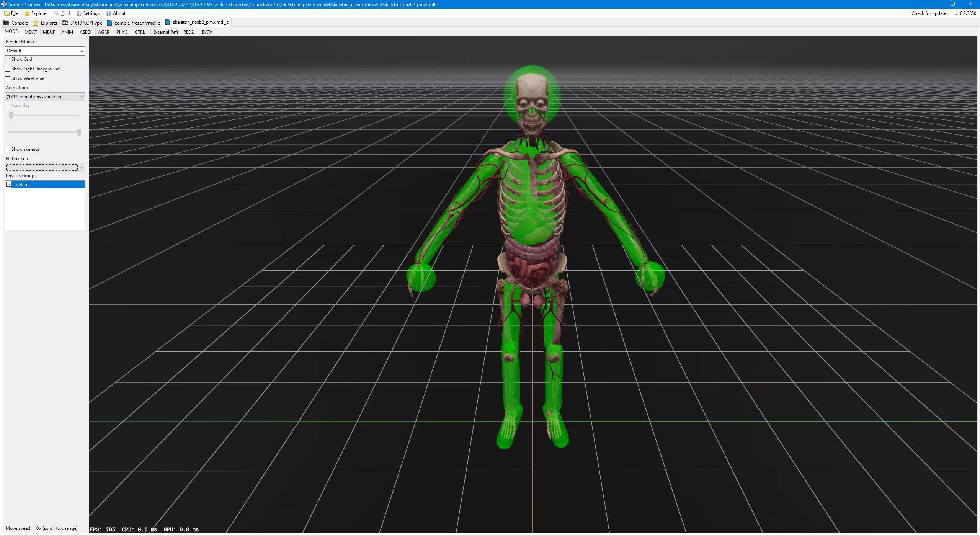
Task: Toggle the Show Grid checkbox
Action: click(x=8, y=60)
